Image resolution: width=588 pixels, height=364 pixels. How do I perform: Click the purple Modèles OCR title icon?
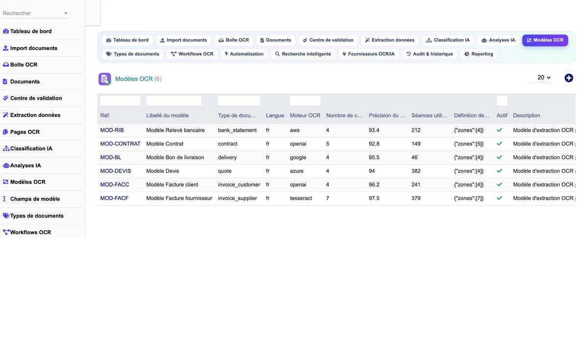point(105,79)
